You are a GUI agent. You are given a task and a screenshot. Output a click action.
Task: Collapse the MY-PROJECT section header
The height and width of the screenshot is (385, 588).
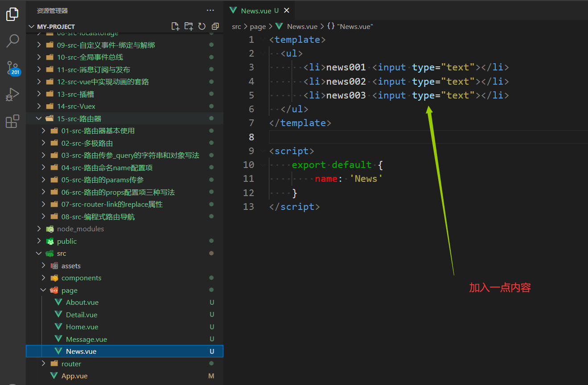click(125, 26)
